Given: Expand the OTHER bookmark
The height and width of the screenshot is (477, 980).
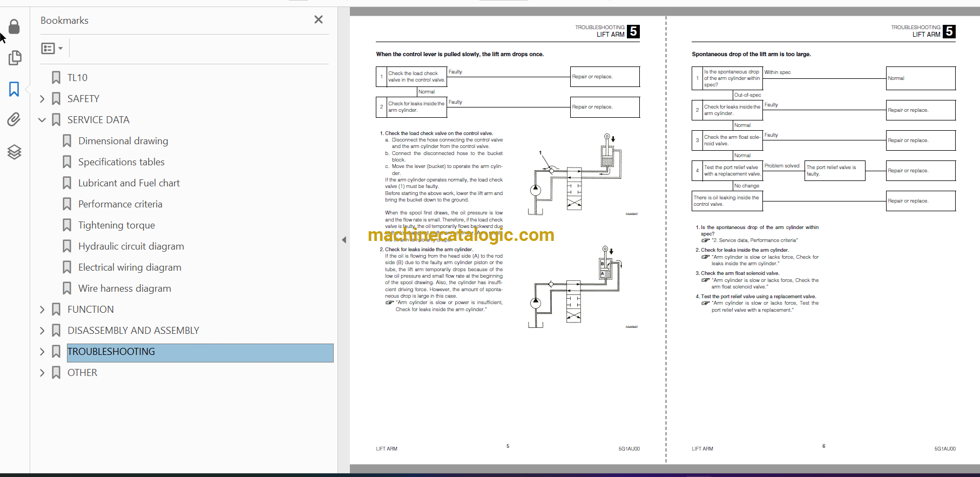Looking at the screenshot, I should click(42, 373).
